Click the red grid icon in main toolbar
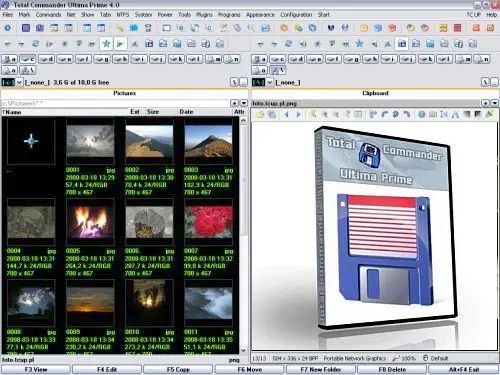 click(x=457, y=28)
